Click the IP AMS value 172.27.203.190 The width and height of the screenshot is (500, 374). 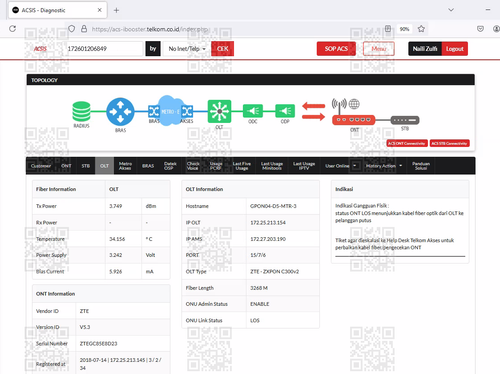[268, 239]
